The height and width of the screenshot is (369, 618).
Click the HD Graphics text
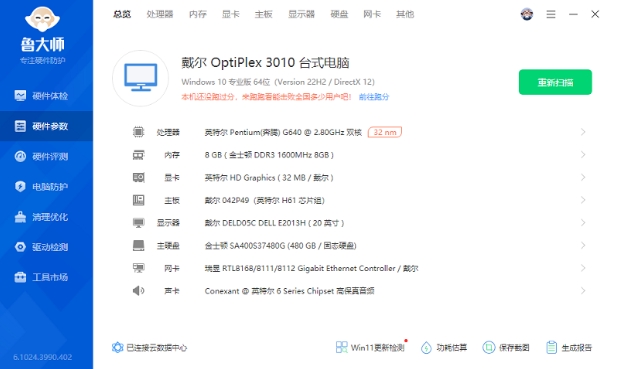[x=269, y=178]
